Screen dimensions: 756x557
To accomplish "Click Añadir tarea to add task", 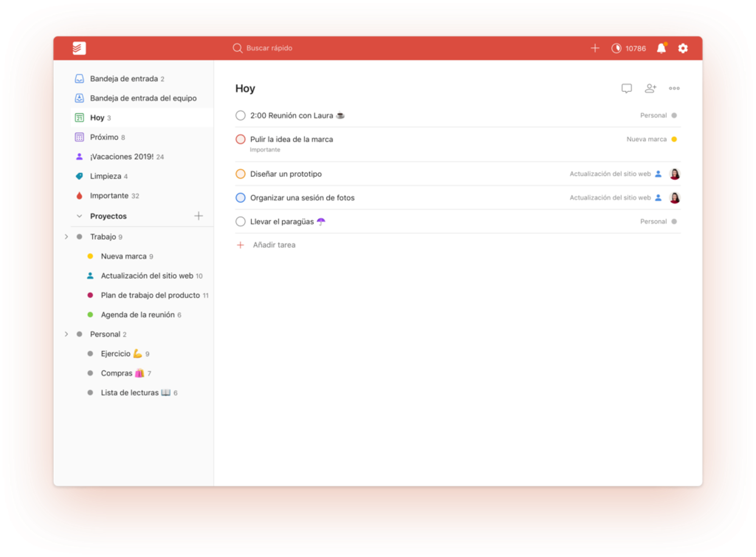I will click(266, 245).
